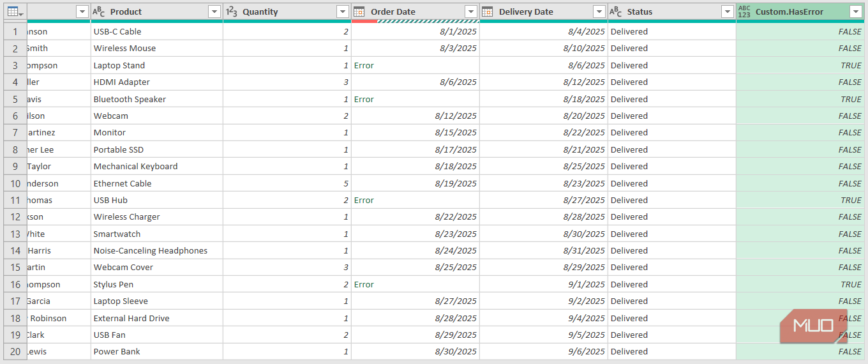Click the Portable SSD product cell
The image size is (868, 364).
pyautogui.click(x=157, y=149)
